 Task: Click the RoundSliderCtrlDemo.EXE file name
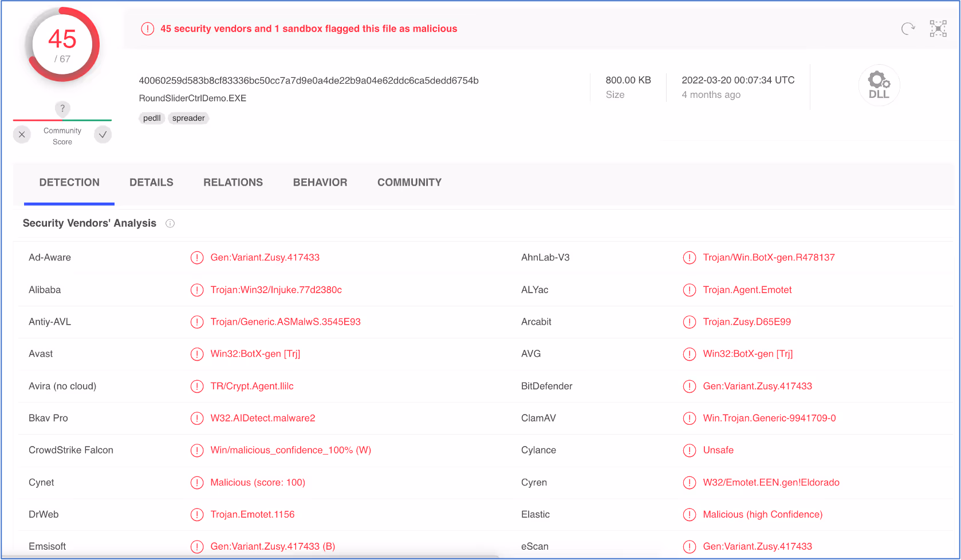click(x=192, y=98)
